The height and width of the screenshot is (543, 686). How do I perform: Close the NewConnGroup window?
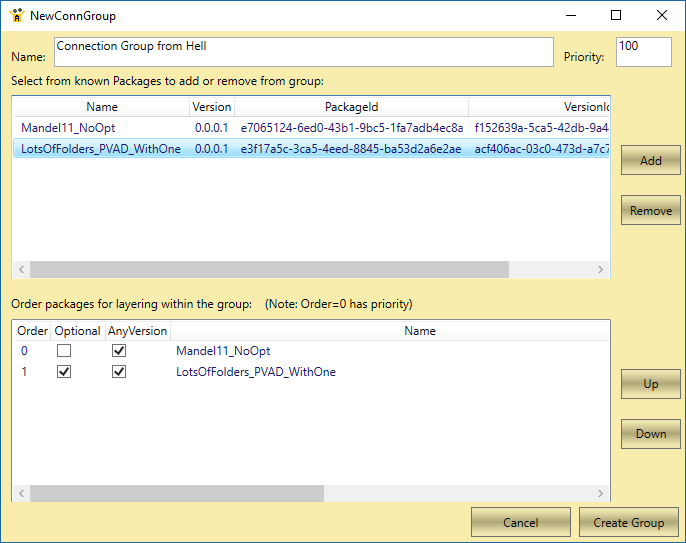coord(662,15)
